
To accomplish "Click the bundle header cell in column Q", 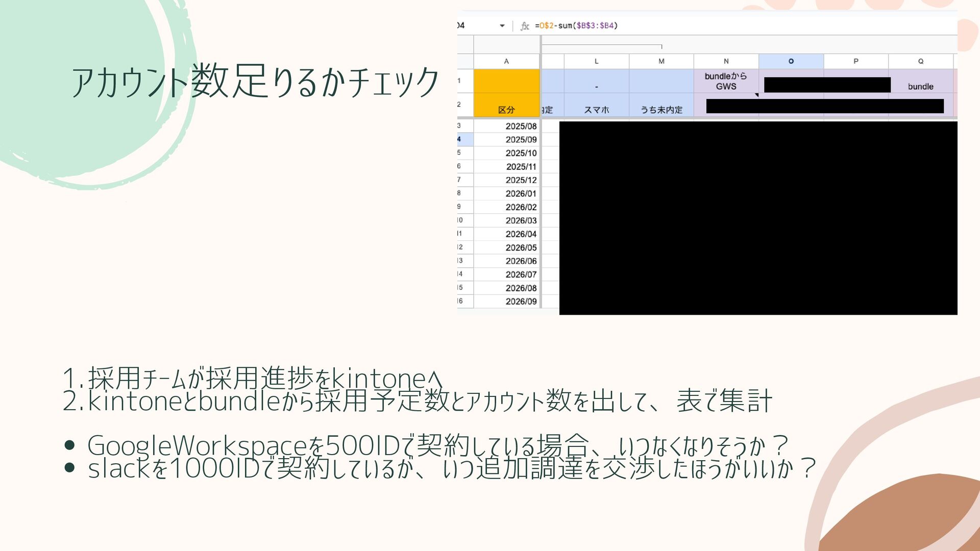I will pyautogui.click(x=921, y=81).
